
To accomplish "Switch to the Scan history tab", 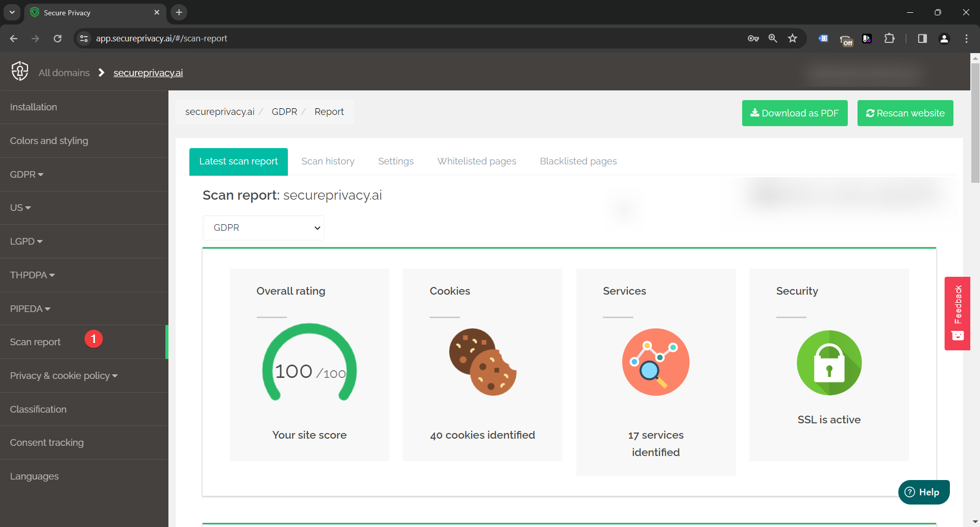I will click(x=328, y=161).
